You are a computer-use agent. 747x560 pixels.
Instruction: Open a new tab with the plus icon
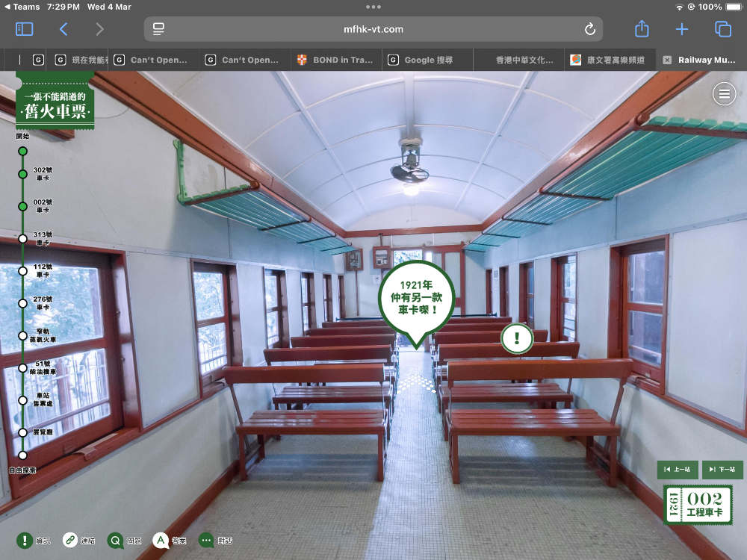(682, 29)
